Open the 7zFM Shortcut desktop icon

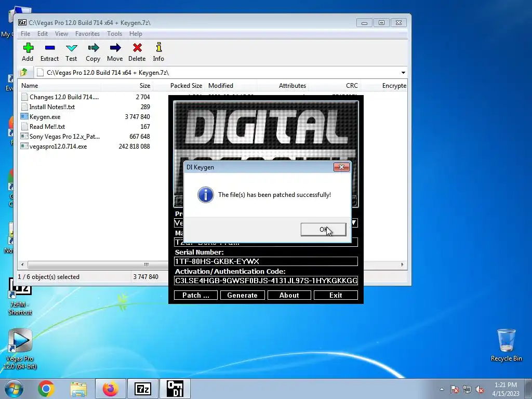[20, 297]
